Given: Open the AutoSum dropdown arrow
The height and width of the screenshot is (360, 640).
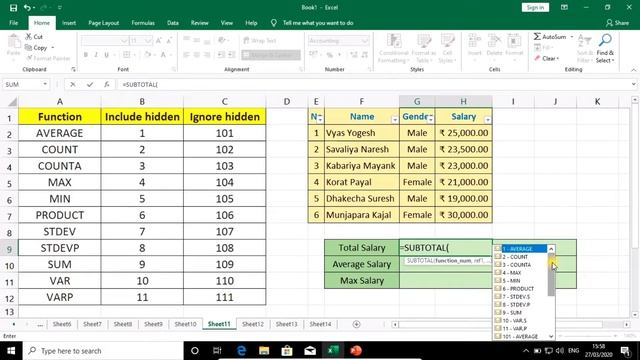Looking at the screenshot, I should 572,37.
